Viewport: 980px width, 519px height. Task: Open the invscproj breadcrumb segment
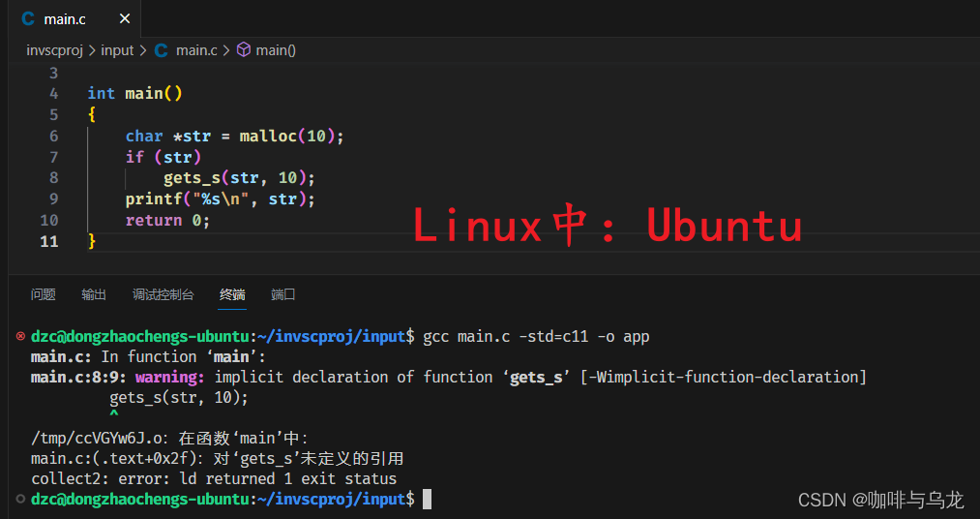54,50
